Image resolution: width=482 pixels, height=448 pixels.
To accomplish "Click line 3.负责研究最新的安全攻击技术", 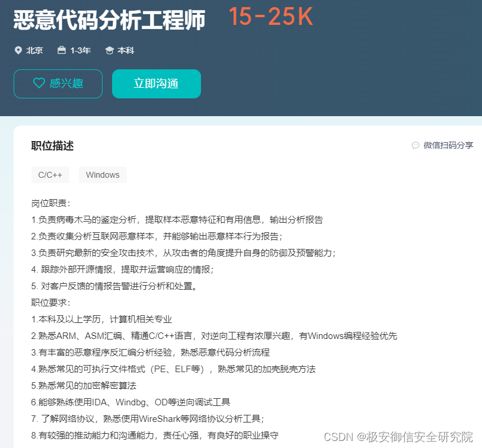I will [x=184, y=253].
